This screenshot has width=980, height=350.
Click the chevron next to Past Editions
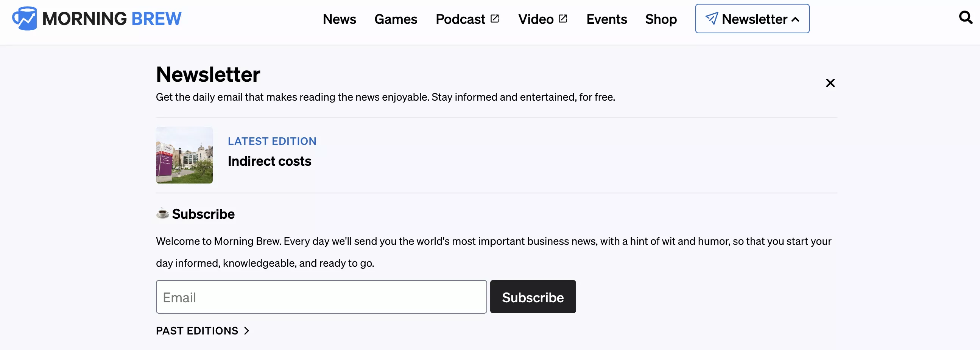(246, 331)
